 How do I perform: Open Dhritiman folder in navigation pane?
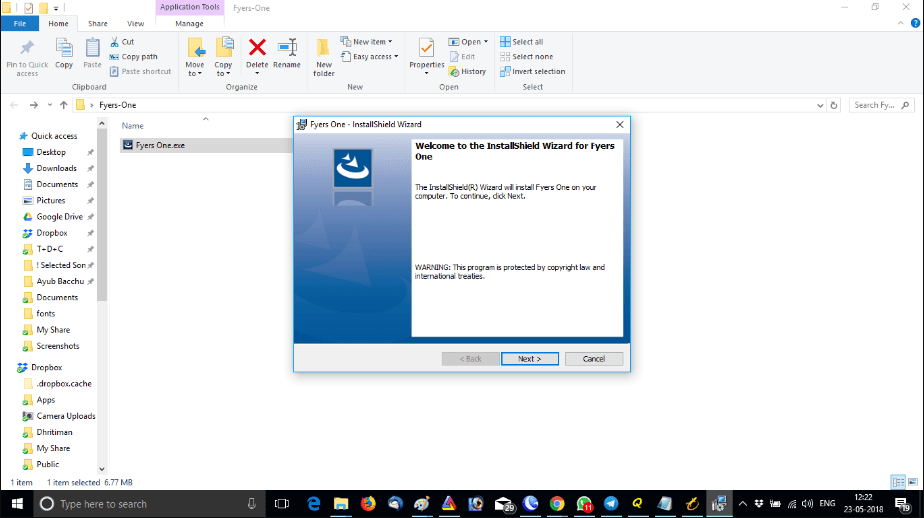tap(54, 432)
